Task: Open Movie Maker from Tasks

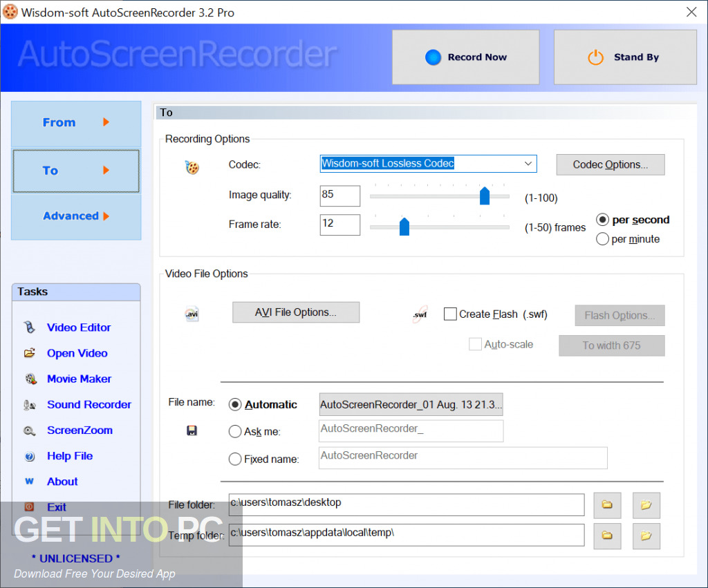Action: click(x=79, y=379)
